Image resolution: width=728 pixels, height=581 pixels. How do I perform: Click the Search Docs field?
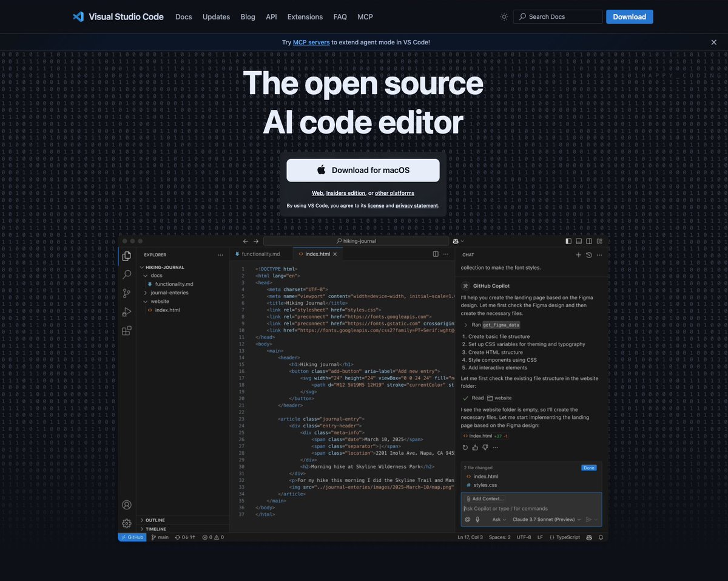[x=558, y=17]
